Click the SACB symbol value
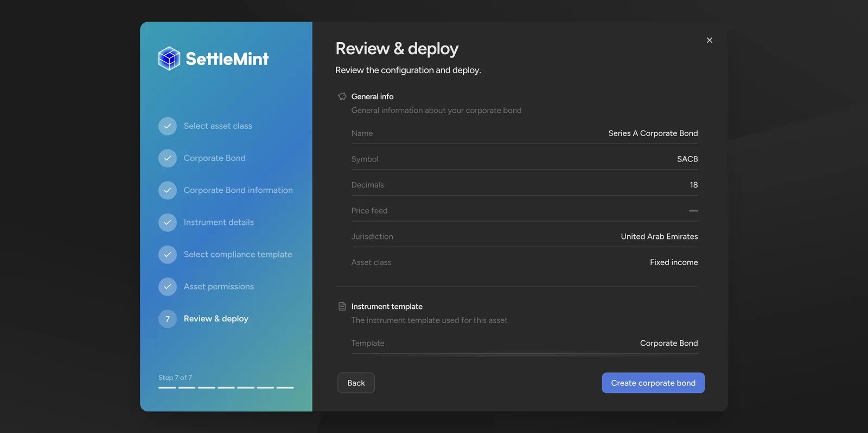Viewport: 868px width, 433px height. click(687, 159)
